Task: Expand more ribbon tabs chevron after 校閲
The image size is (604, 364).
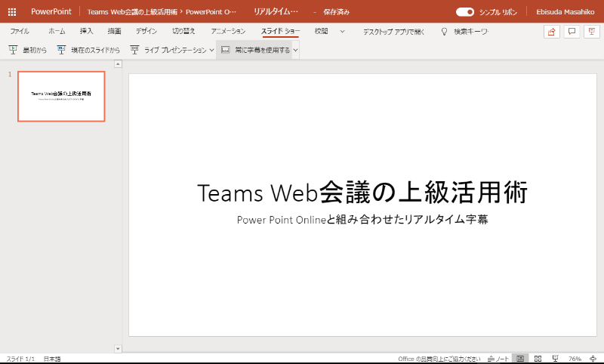Action: [x=343, y=32]
